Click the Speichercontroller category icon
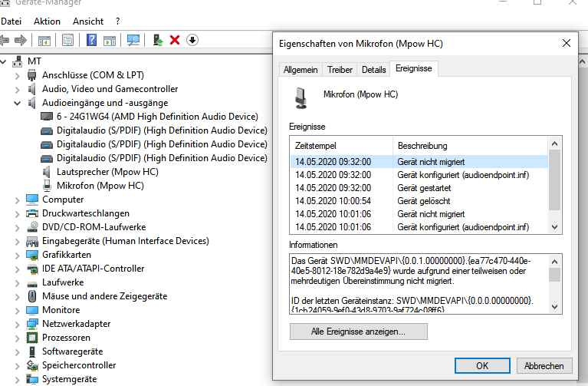 [32, 365]
